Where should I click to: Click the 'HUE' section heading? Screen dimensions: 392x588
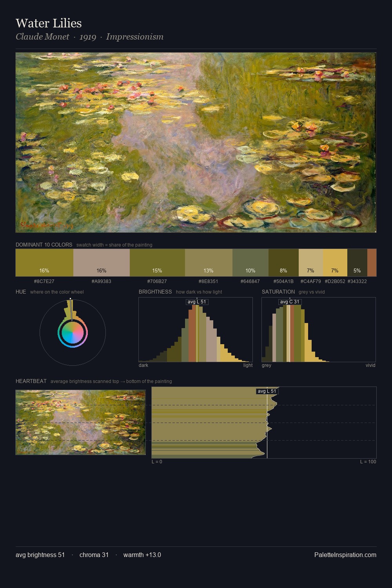point(21,292)
